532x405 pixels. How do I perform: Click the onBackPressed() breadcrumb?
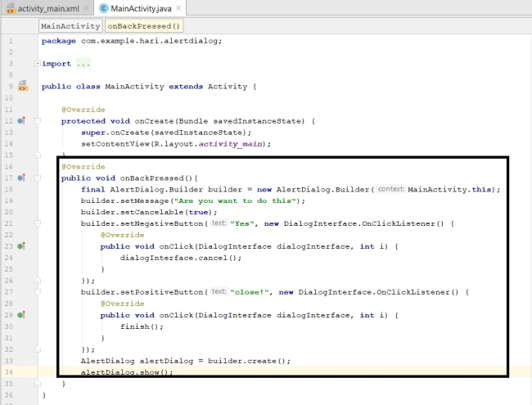click(144, 26)
